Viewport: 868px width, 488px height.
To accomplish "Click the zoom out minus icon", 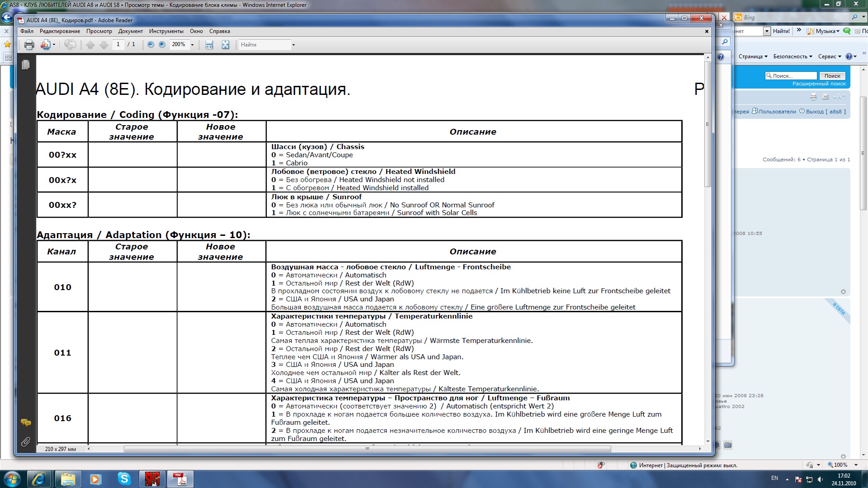I will [151, 45].
